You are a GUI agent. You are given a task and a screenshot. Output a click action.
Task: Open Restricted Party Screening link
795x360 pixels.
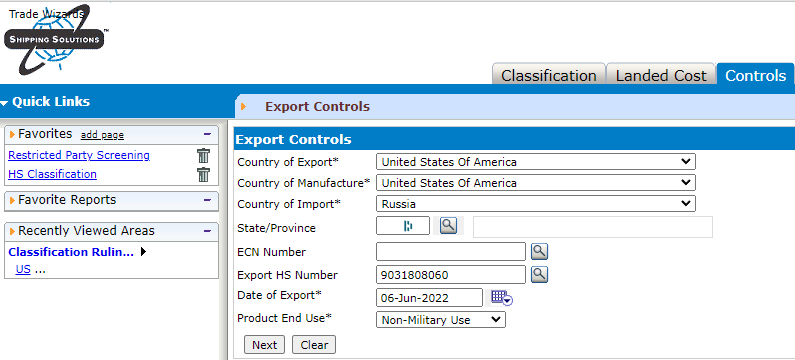click(79, 155)
